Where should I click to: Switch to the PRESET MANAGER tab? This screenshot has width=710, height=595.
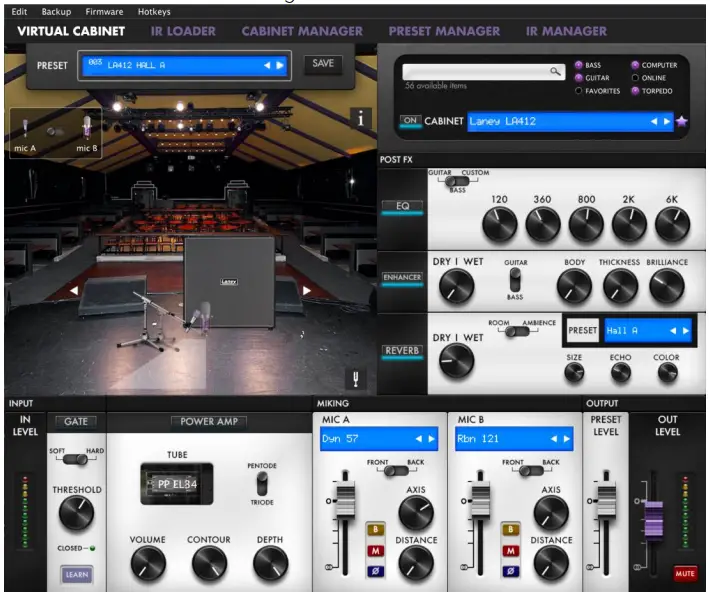click(444, 31)
